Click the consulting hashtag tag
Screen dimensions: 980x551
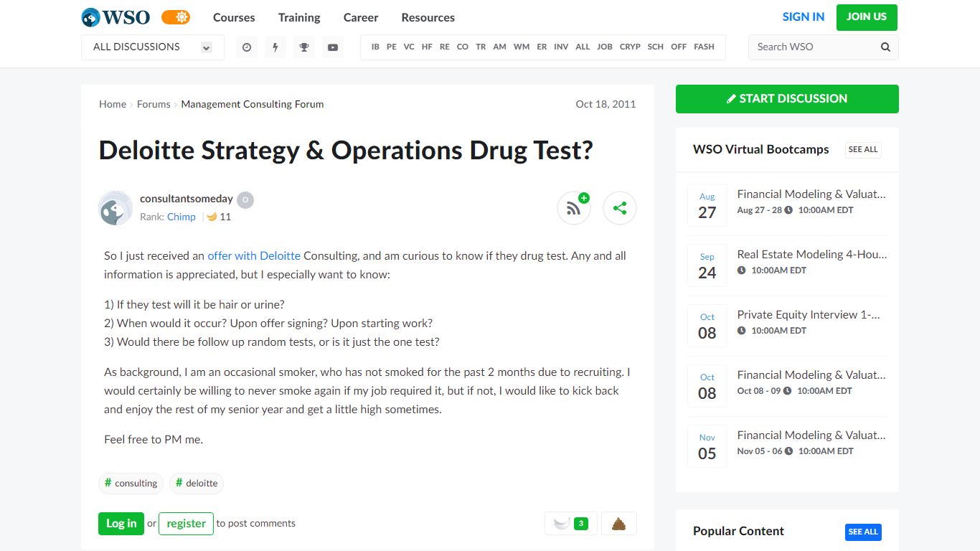click(131, 483)
